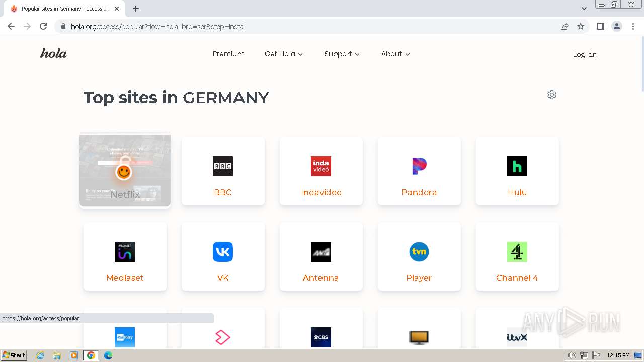This screenshot has height=362, width=644.
Task: Close the Popular sites in Germany tab
Action: click(117, 9)
